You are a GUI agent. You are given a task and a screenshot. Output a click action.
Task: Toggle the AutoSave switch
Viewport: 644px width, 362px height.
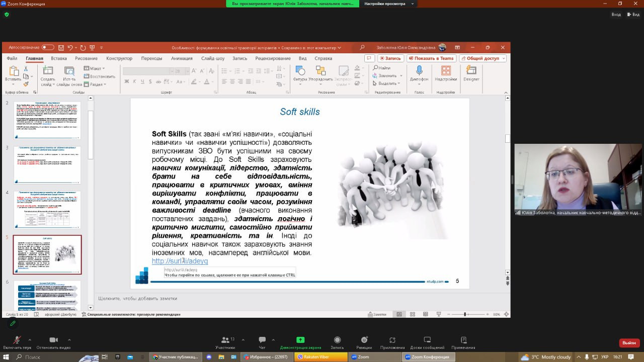48,47
